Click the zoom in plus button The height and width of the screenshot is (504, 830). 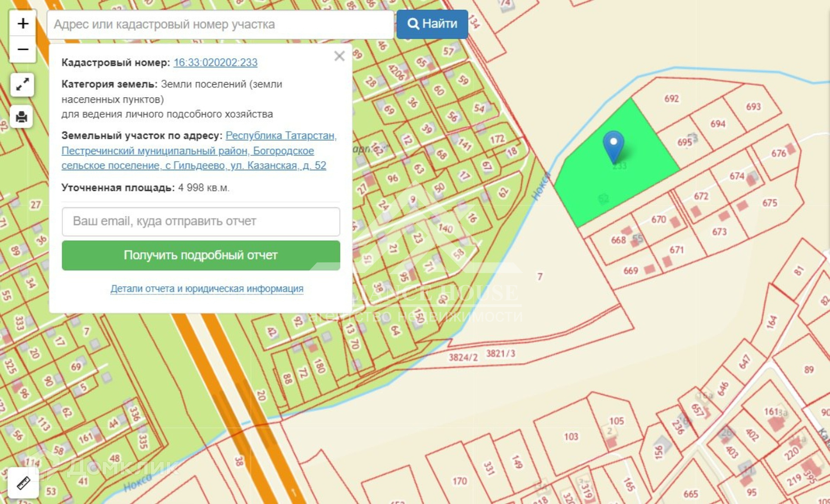[x=22, y=23]
